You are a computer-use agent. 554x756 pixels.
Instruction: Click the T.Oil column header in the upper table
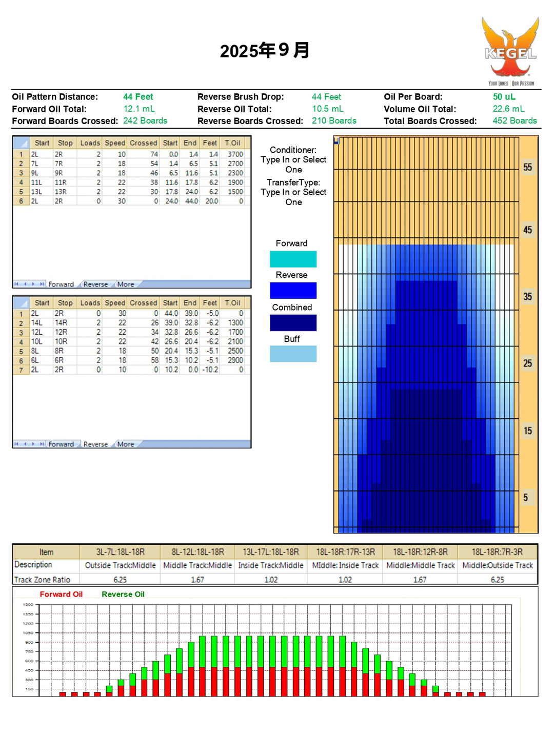(232, 143)
